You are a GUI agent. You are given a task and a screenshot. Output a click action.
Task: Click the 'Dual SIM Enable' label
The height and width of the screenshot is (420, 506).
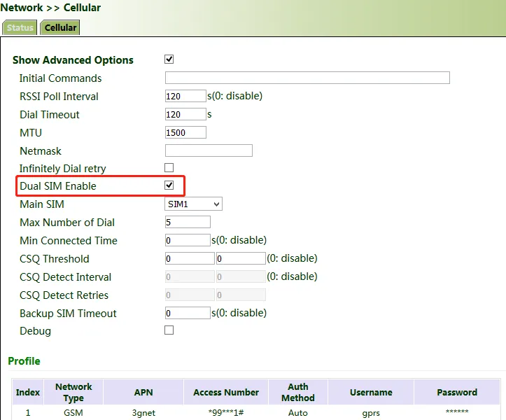[58, 186]
